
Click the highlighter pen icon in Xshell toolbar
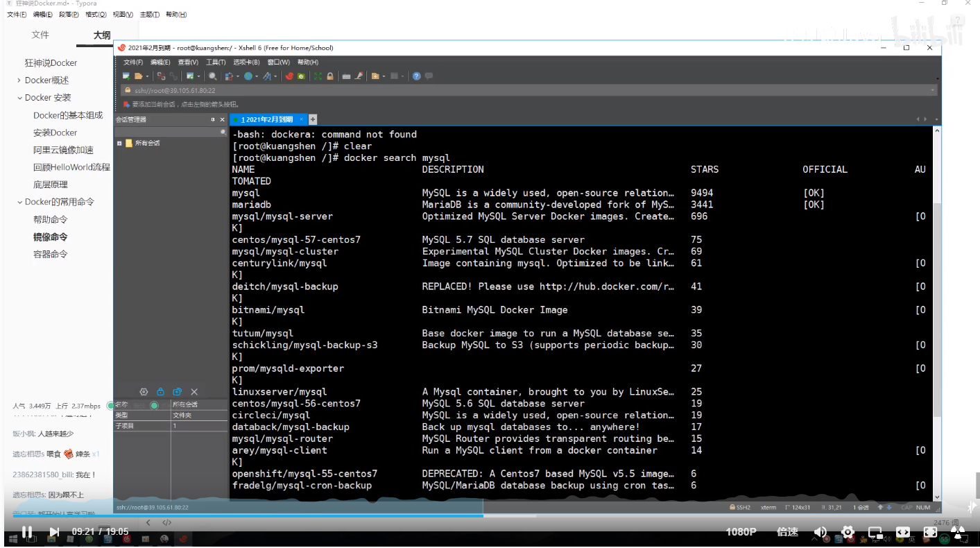tap(359, 76)
